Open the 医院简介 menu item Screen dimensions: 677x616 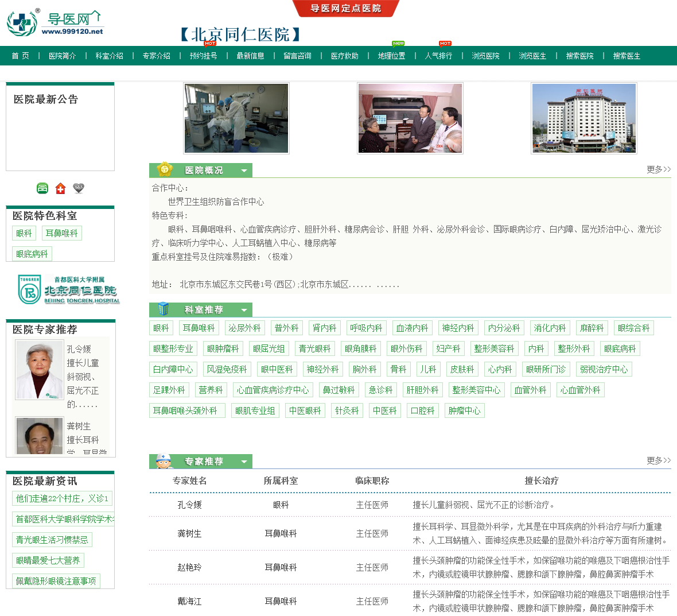pos(62,56)
